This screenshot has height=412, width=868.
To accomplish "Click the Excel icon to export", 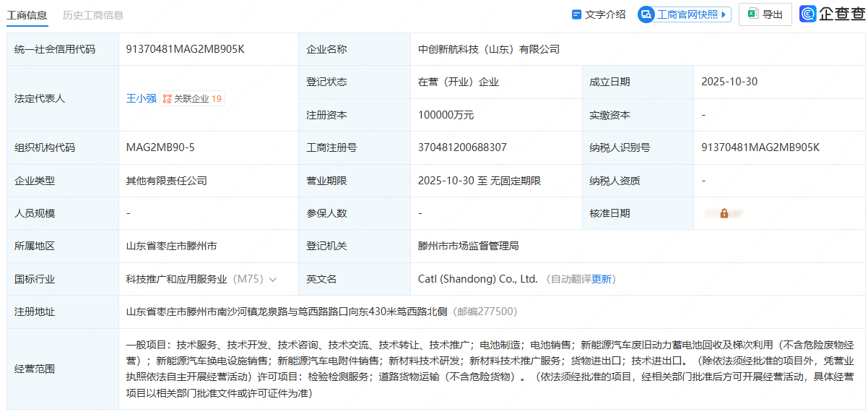I will click(x=752, y=14).
